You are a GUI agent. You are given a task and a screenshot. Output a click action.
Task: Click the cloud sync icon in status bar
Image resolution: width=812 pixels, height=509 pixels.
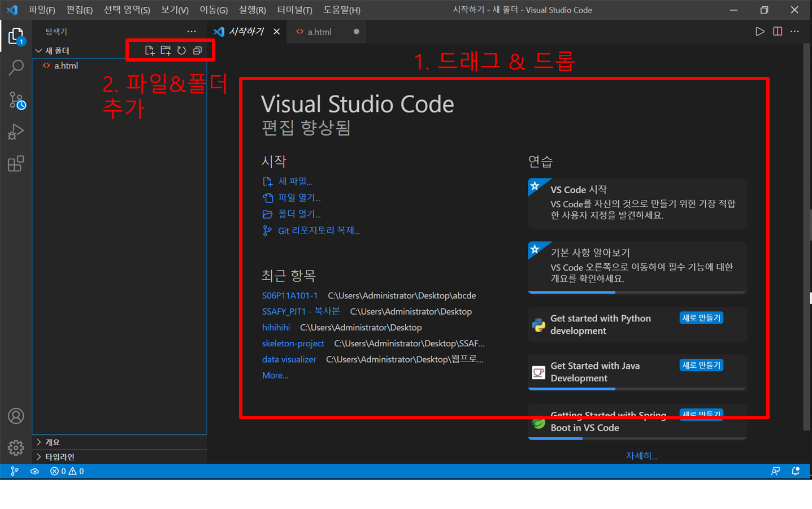[x=34, y=471]
